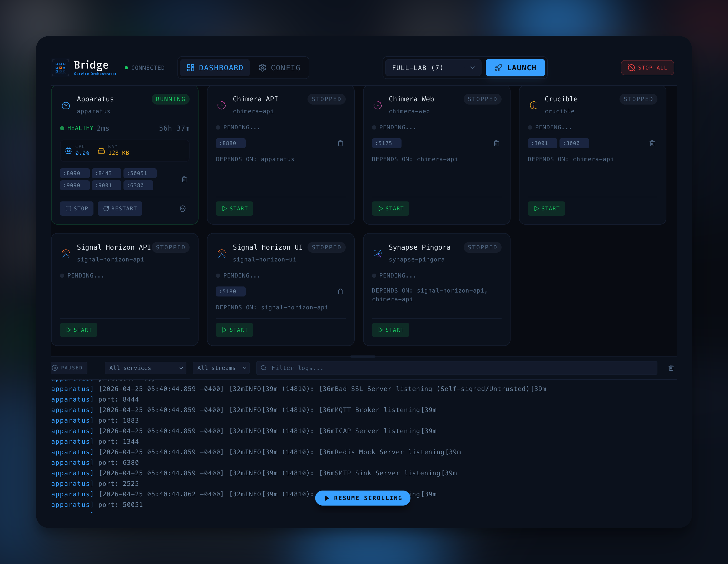Image resolution: width=728 pixels, height=564 pixels.
Task: Click trash icon in Chimera Web card
Action: (496, 143)
